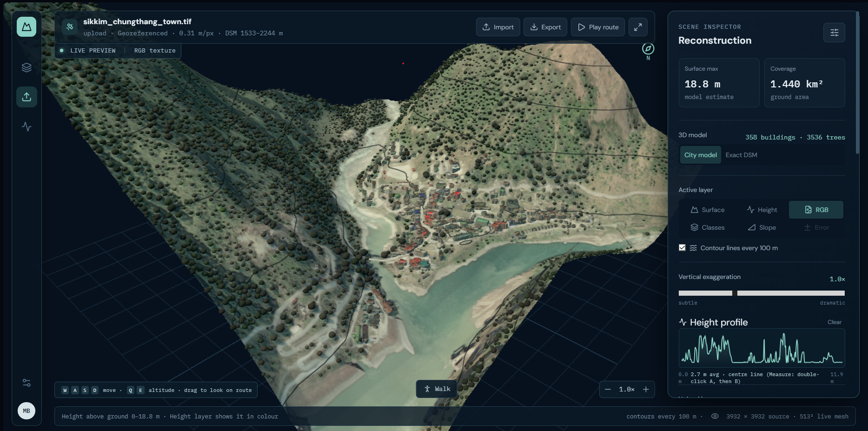
Task: Toggle fullscreen expand icon
Action: pos(638,27)
